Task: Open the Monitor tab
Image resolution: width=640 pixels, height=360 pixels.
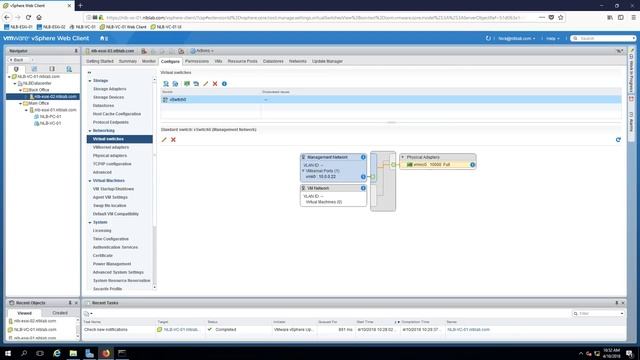Action: click(149, 61)
